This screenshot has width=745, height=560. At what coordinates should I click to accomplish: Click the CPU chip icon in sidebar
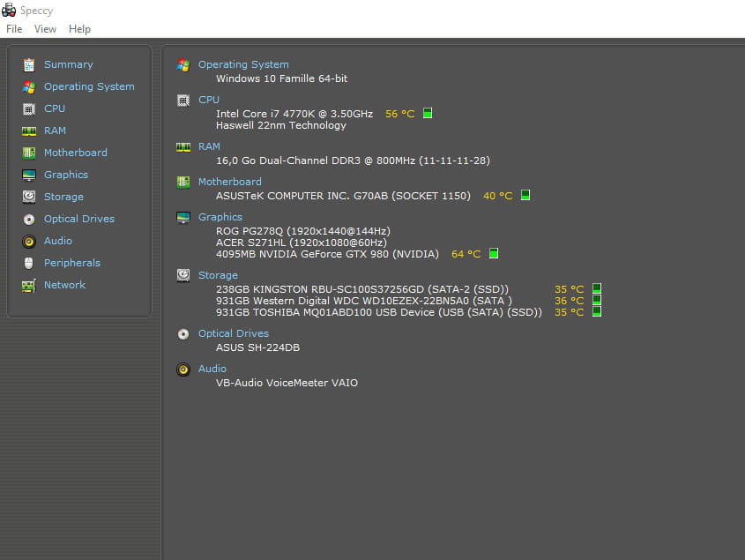point(29,108)
